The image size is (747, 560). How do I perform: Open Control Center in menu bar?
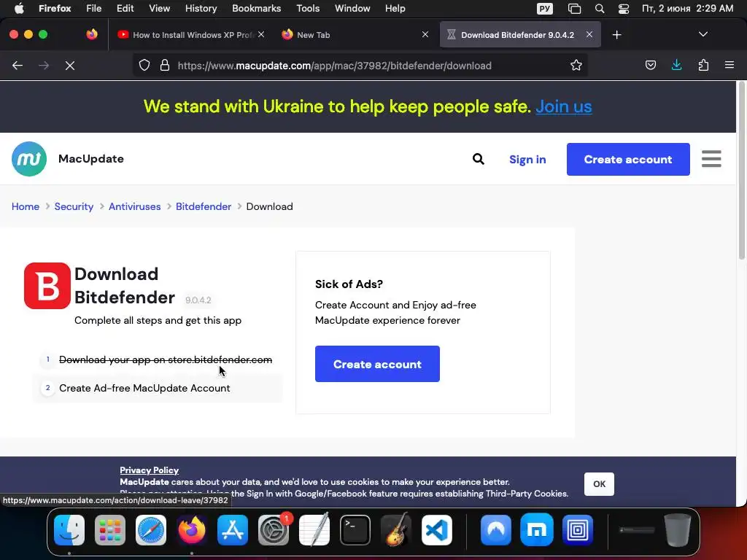[x=623, y=9]
